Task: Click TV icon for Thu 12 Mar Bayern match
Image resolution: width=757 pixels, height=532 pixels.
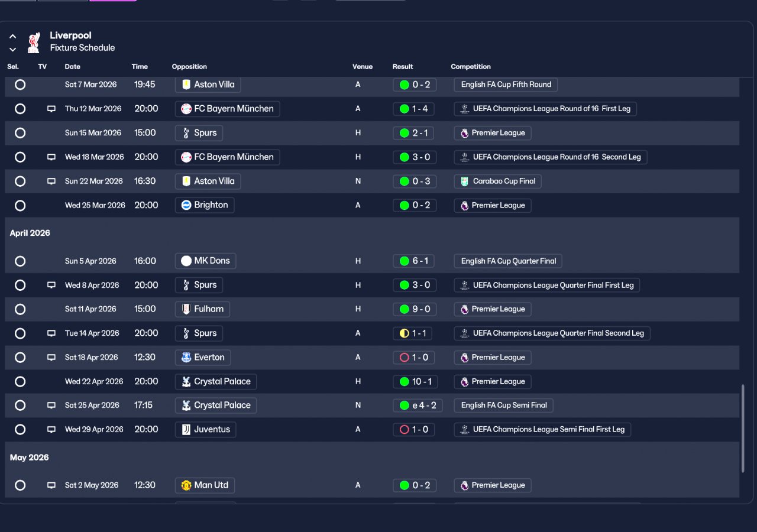Action: tap(51, 109)
